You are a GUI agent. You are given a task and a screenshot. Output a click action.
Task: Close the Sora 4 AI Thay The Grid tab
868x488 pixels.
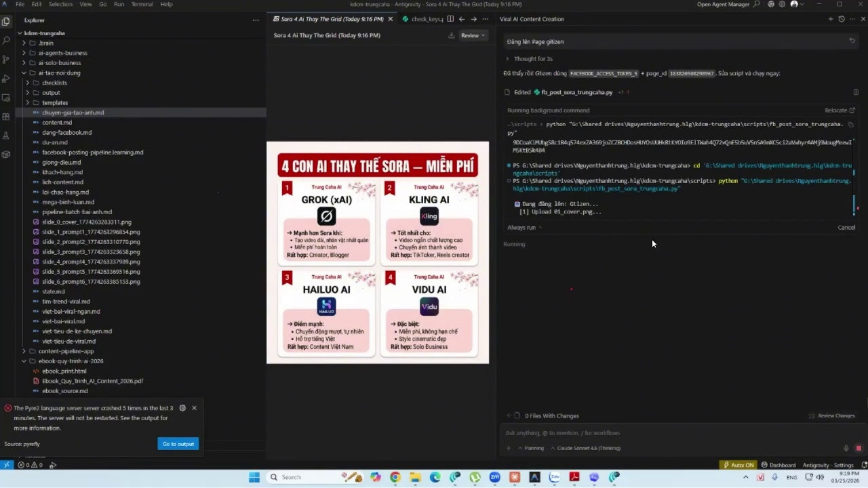pyautogui.click(x=390, y=19)
